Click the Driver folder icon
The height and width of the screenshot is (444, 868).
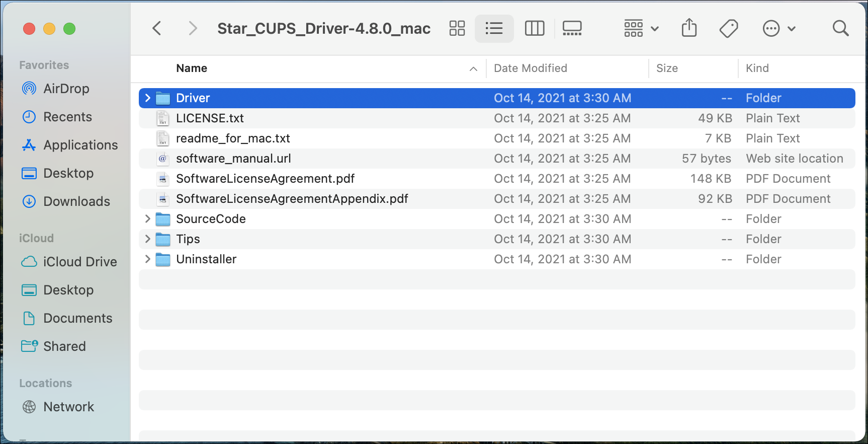[163, 98]
